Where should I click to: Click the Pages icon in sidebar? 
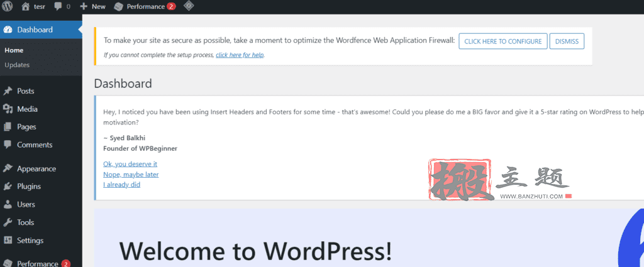point(8,127)
